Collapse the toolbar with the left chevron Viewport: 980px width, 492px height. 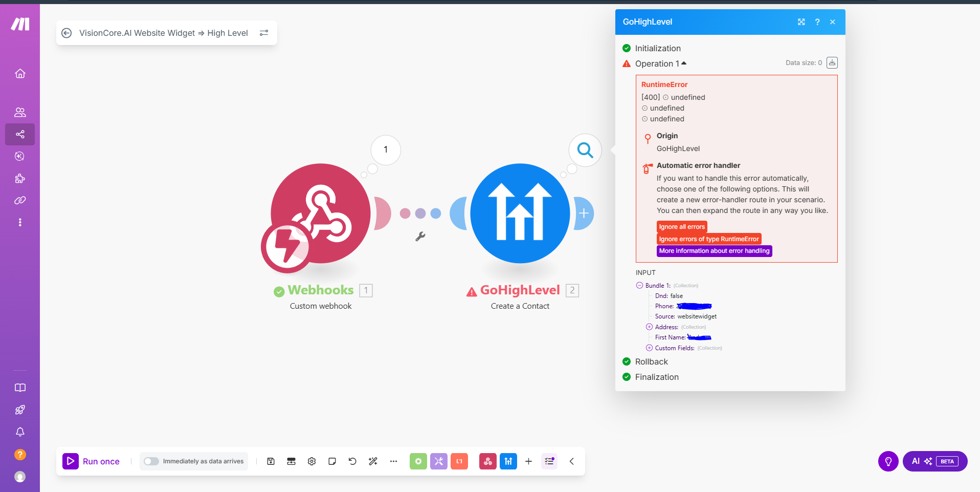click(x=572, y=461)
